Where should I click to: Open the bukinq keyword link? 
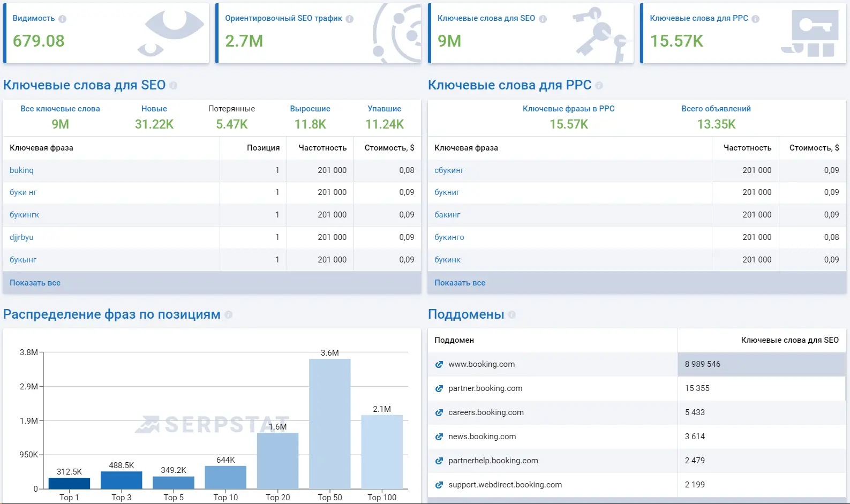coord(21,170)
